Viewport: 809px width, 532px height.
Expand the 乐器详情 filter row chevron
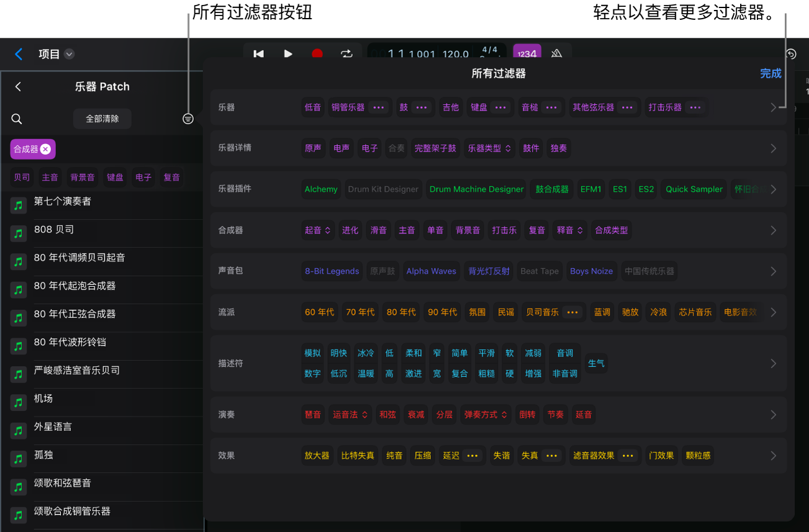pyautogui.click(x=774, y=148)
